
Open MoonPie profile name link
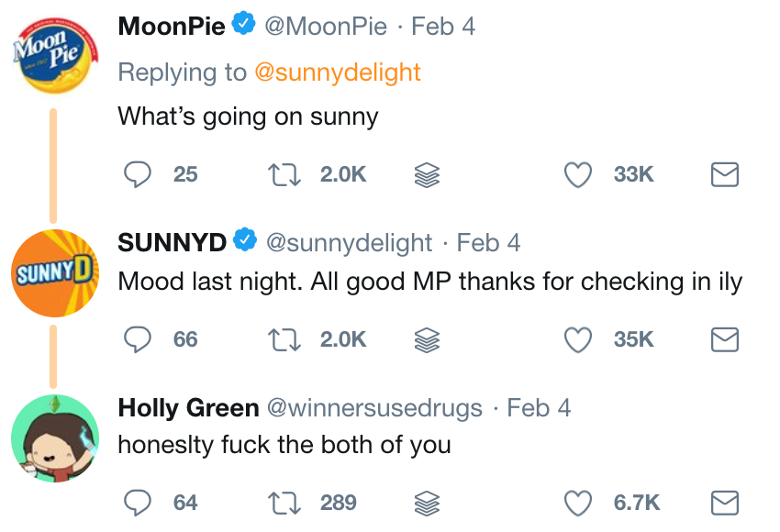[x=172, y=27]
